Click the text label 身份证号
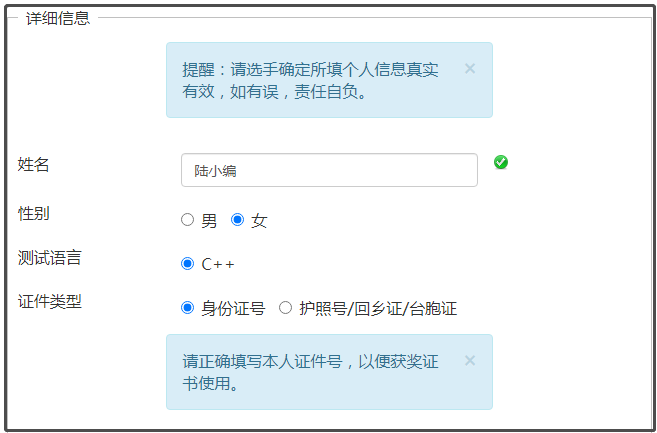 coord(233,309)
